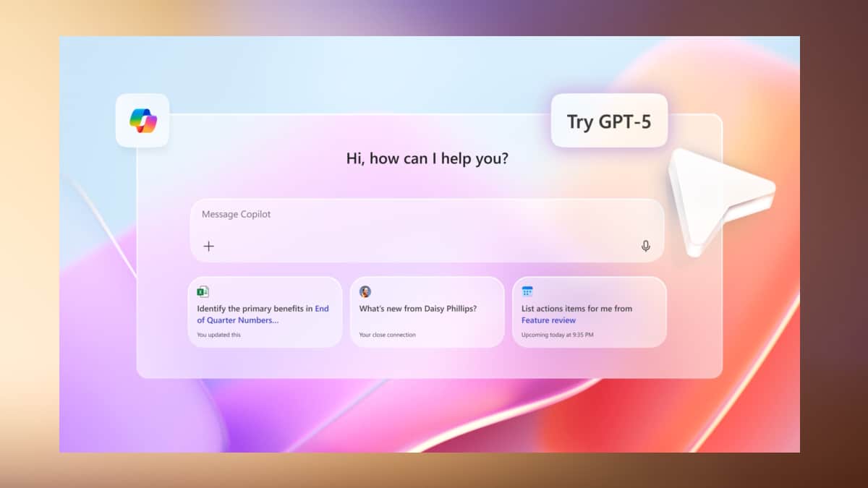Image resolution: width=868 pixels, height=488 pixels.
Task: Select the microphone icon to dictate
Action: coord(646,246)
